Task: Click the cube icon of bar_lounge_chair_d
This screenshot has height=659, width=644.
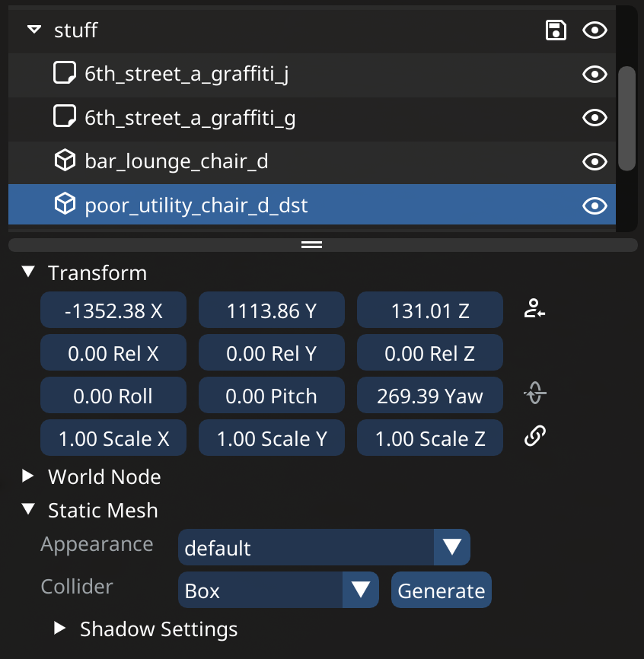Action: coord(65,161)
